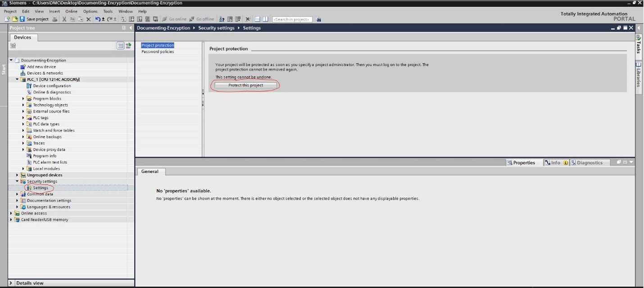Save the project using the Save project button
The width and height of the screenshot is (644, 288).
click(x=34, y=19)
